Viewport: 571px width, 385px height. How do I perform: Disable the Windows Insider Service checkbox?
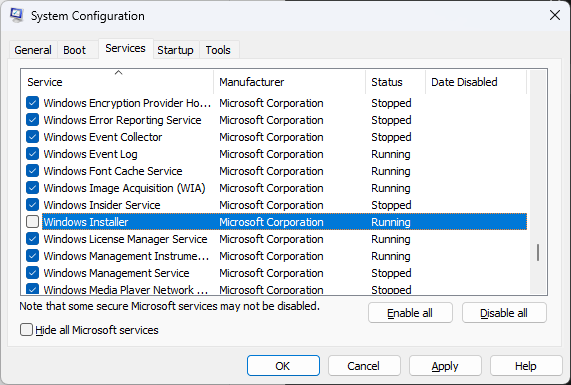point(32,205)
